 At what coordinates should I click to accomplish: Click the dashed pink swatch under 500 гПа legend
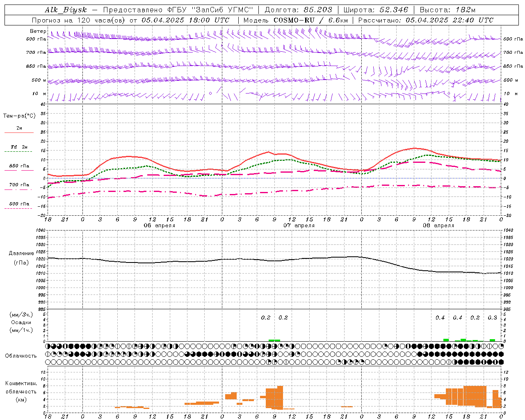(x=18, y=208)
